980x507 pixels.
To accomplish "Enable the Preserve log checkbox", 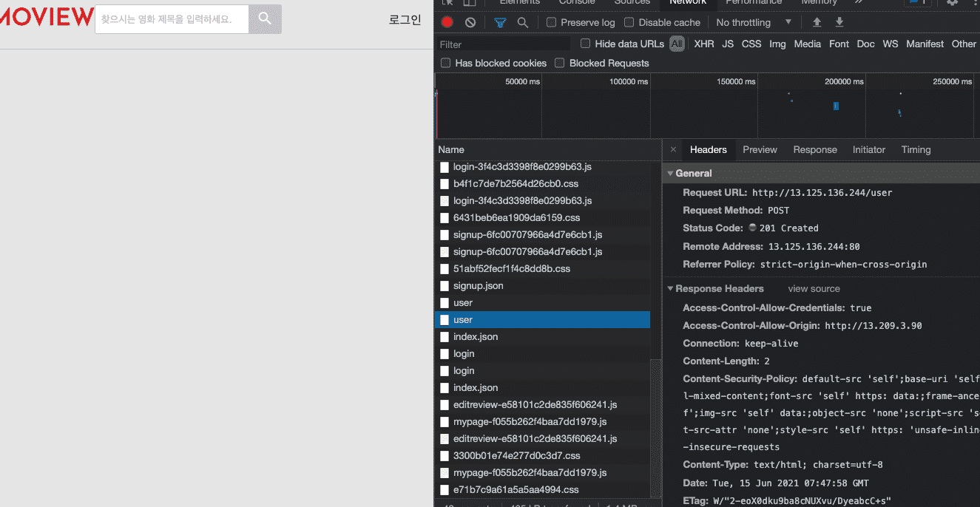I will point(551,22).
